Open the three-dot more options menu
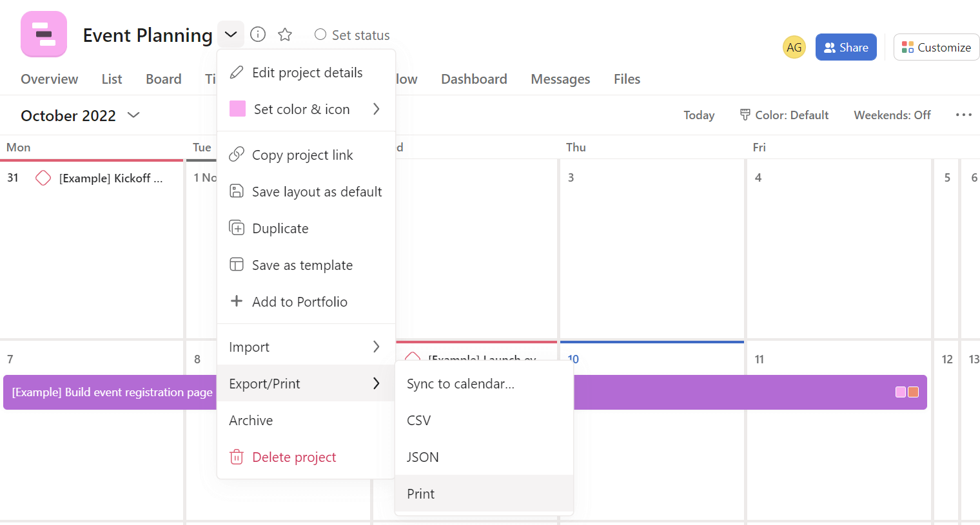This screenshot has width=980, height=525. click(963, 115)
